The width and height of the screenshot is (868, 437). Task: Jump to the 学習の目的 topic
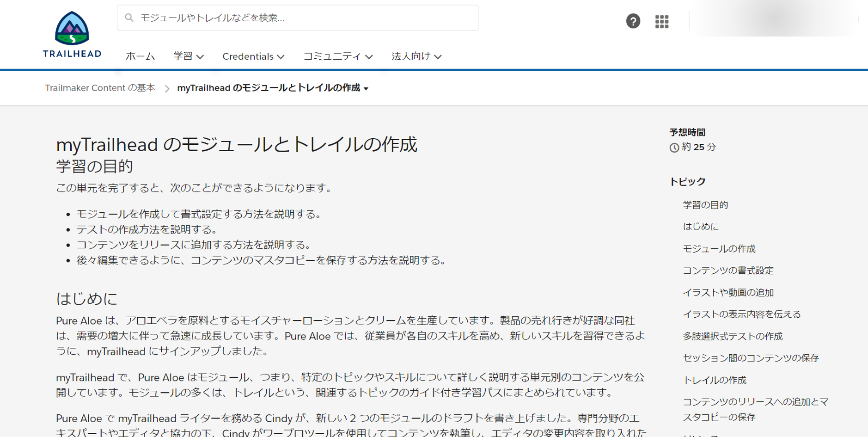(705, 205)
